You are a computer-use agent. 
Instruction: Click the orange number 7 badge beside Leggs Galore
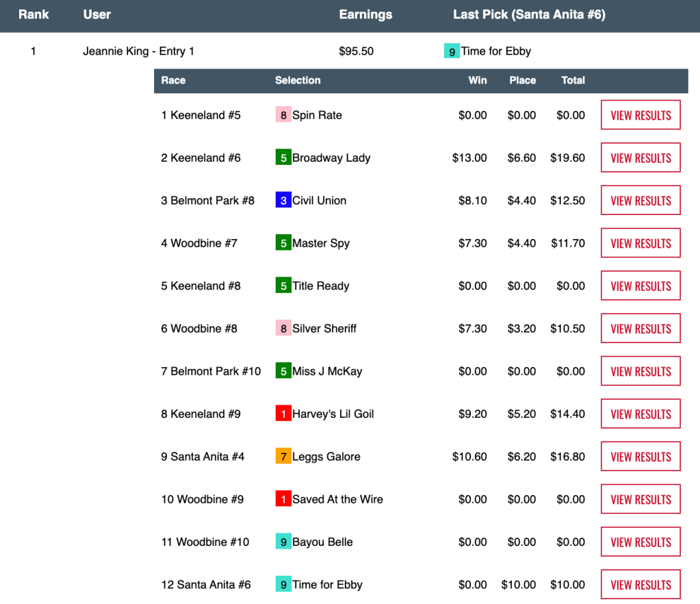283,457
